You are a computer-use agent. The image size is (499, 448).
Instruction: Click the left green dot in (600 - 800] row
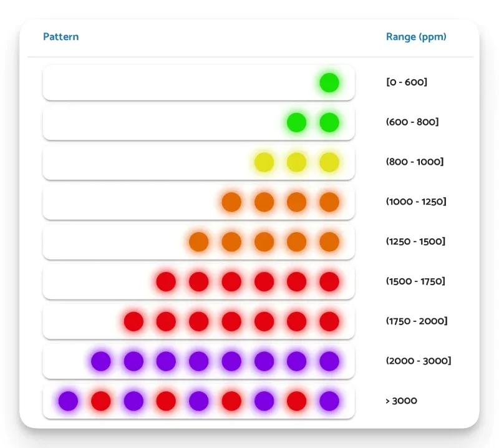click(x=296, y=122)
